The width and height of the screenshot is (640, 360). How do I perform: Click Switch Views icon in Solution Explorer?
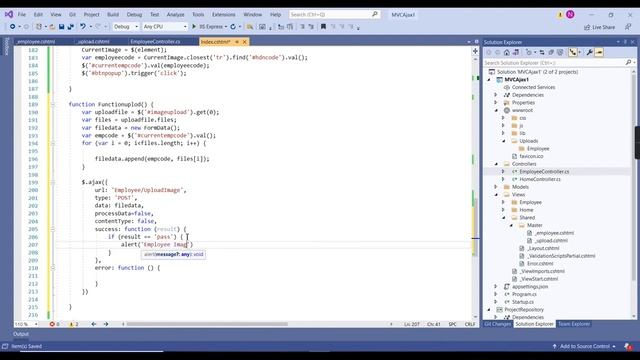[x=516, y=52]
